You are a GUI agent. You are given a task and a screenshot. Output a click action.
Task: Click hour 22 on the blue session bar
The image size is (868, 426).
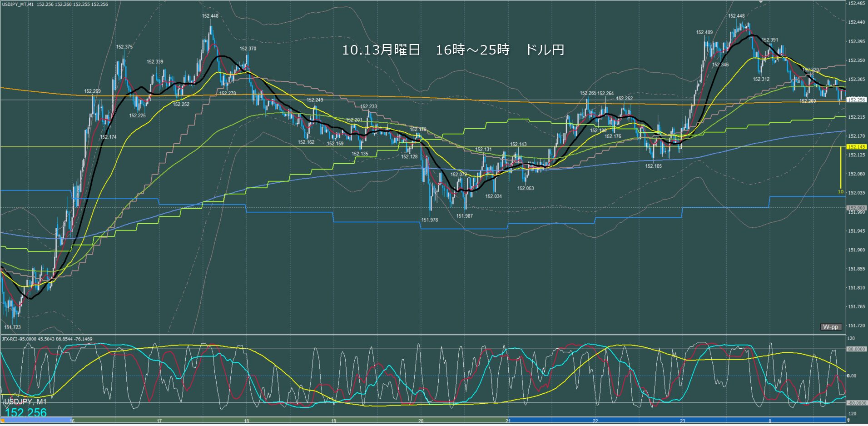coord(595,421)
